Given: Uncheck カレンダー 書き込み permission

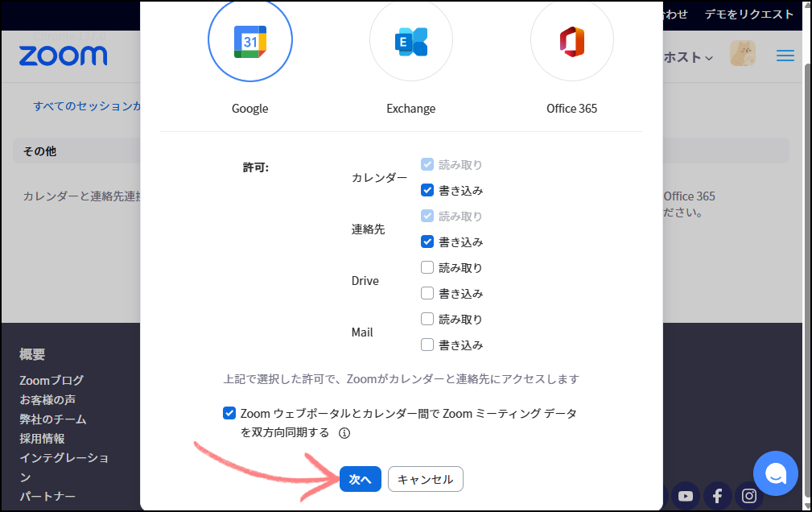Looking at the screenshot, I should [427, 190].
